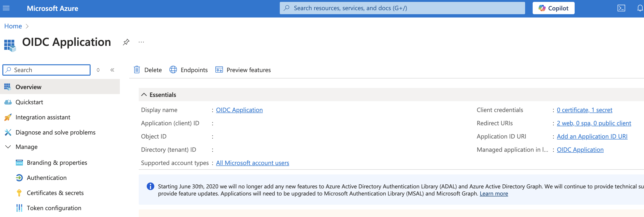Click the Client credentials label
644x217 pixels.
point(500,110)
